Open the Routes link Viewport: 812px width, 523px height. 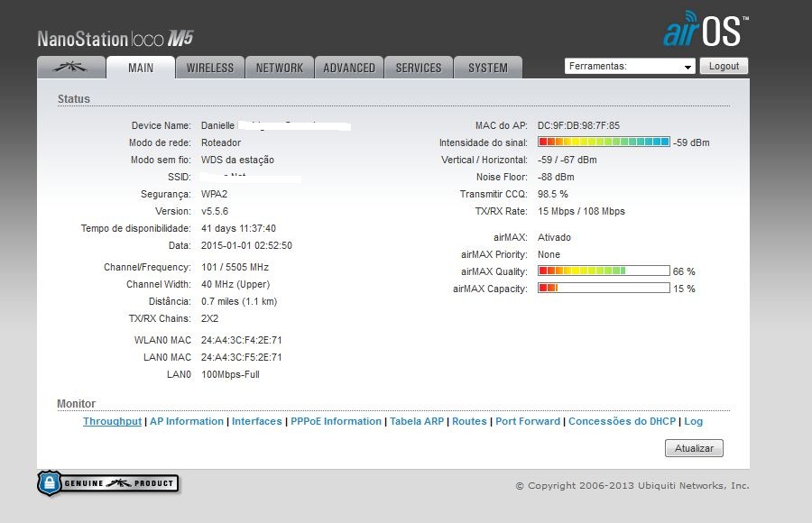click(x=470, y=421)
